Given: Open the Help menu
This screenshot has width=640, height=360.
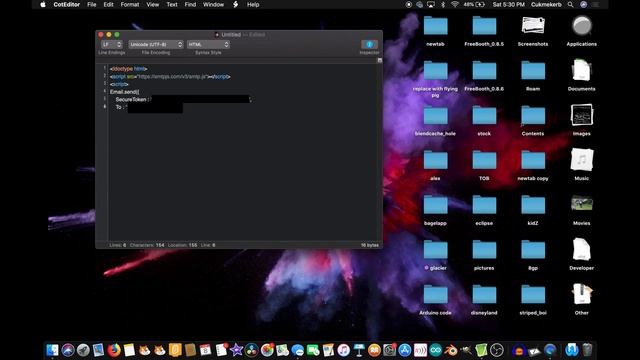Looking at the screenshot, I should click(253, 4).
